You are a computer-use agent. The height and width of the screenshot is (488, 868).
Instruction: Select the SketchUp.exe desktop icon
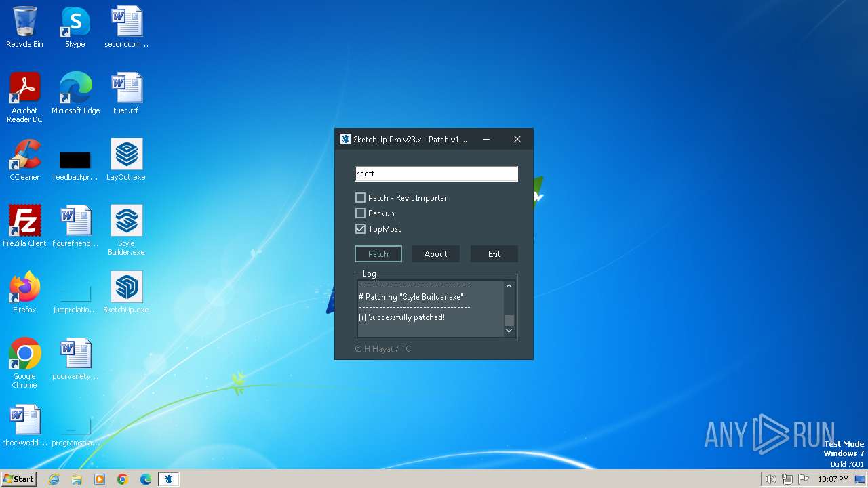(x=127, y=292)
